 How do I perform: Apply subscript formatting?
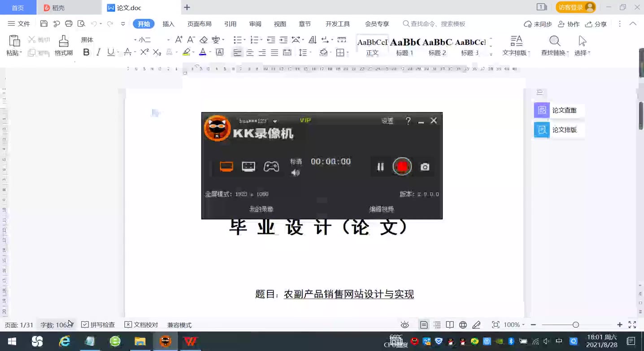point(157,53)
